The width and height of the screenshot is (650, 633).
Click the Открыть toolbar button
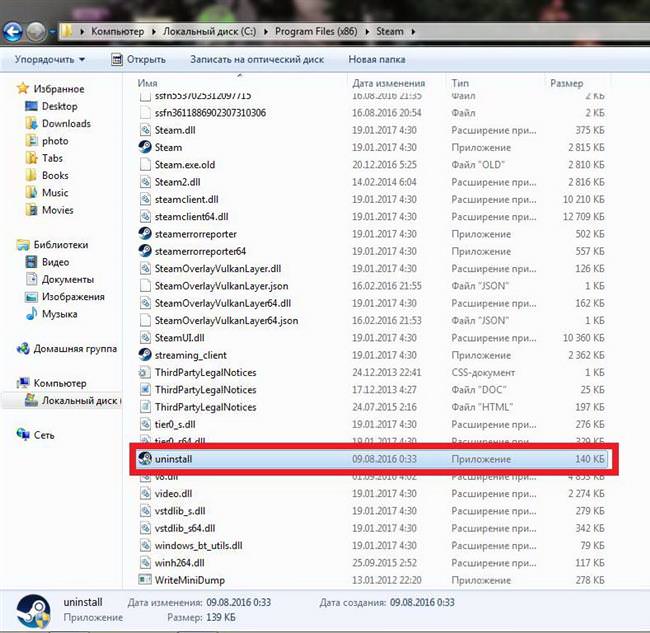tap(138, 59)
